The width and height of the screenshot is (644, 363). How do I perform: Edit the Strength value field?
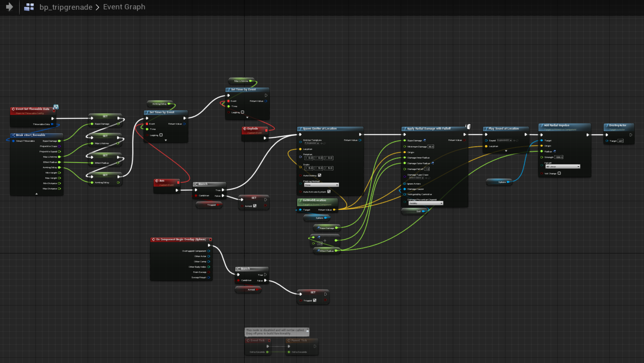coord(559,157)
